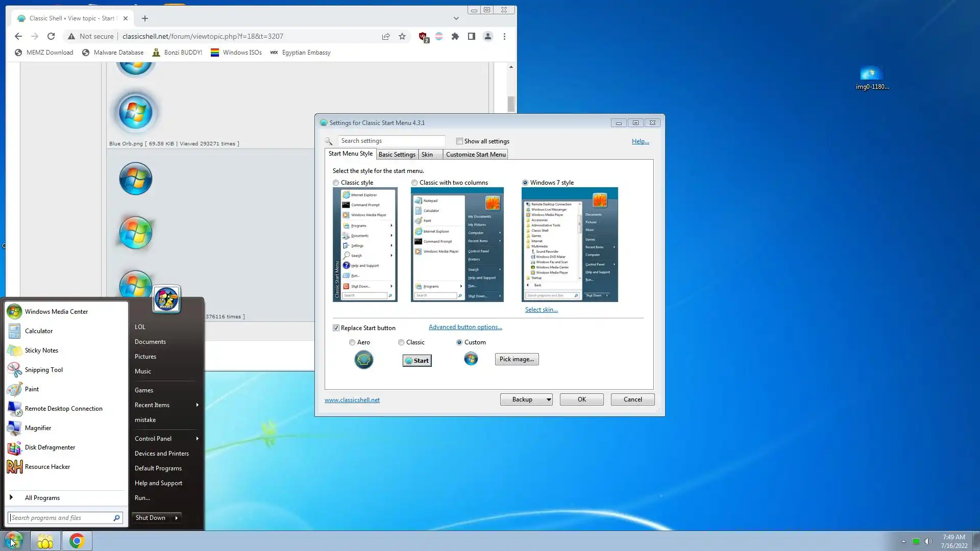The height and width of the screenshot is (551, 980).
Task: Bookmark page with the star icon
Action: pos(402,36)
